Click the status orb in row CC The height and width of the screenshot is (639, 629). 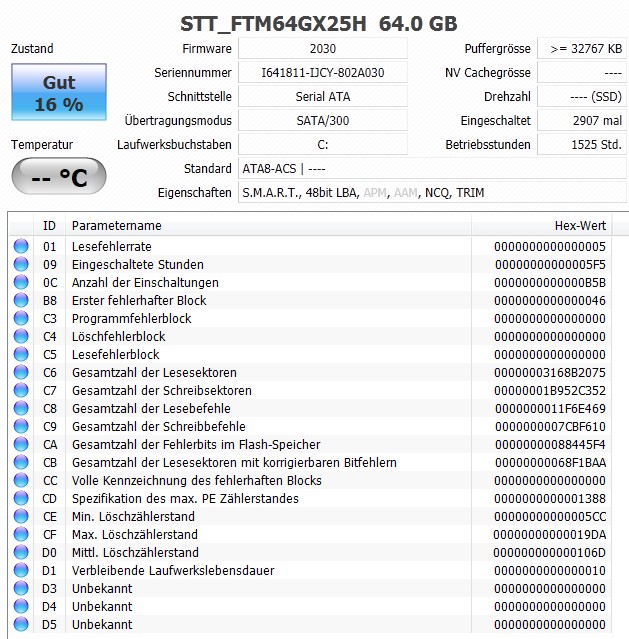pyautogui.click(x=21, y=480)
